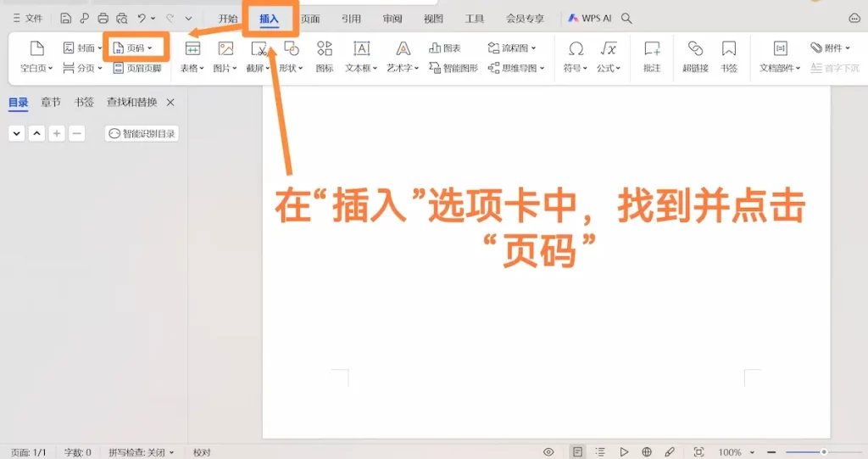
Task: Switch to the 插入 tab
Action: (x=269, y=19)
